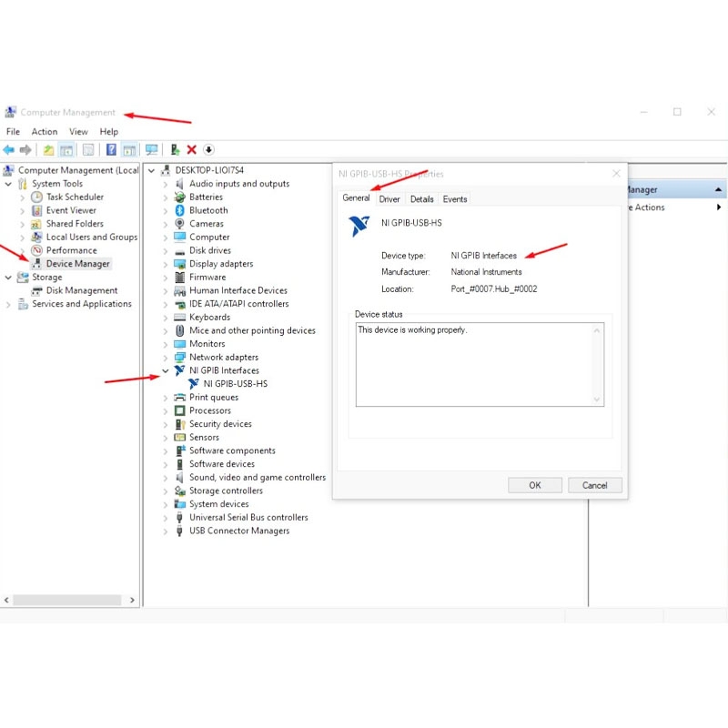Collapse the Storage tree node
Viewport: 728px width, 728px height.
[x=8, y=278]
